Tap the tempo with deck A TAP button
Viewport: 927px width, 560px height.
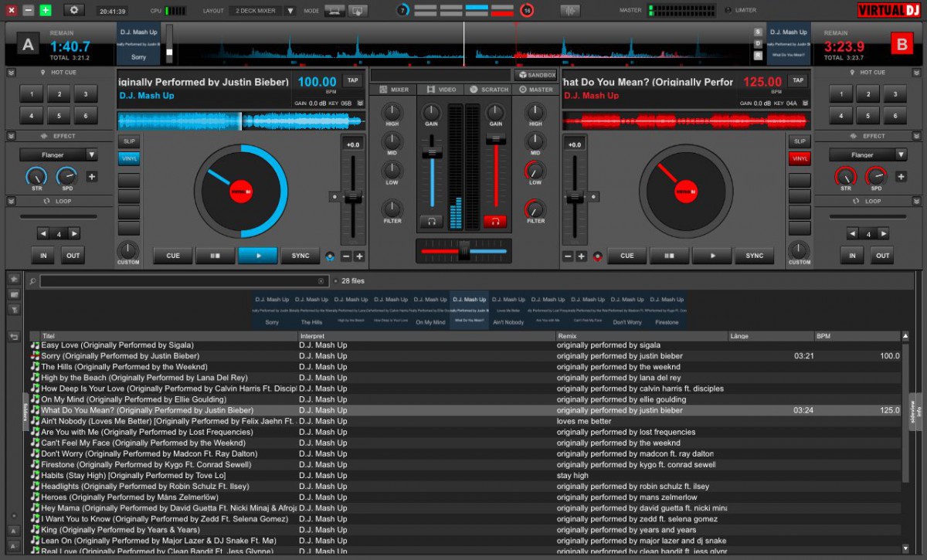[353, 80]
